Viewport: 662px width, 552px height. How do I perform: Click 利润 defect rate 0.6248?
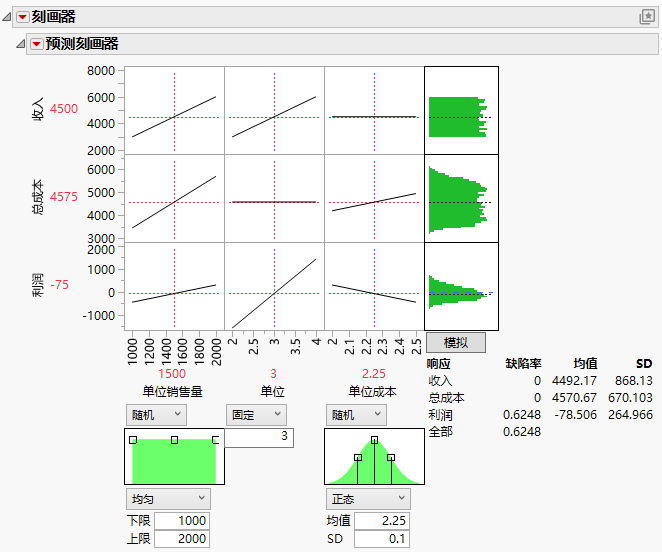pyautogui.click(x=522, y=415)
